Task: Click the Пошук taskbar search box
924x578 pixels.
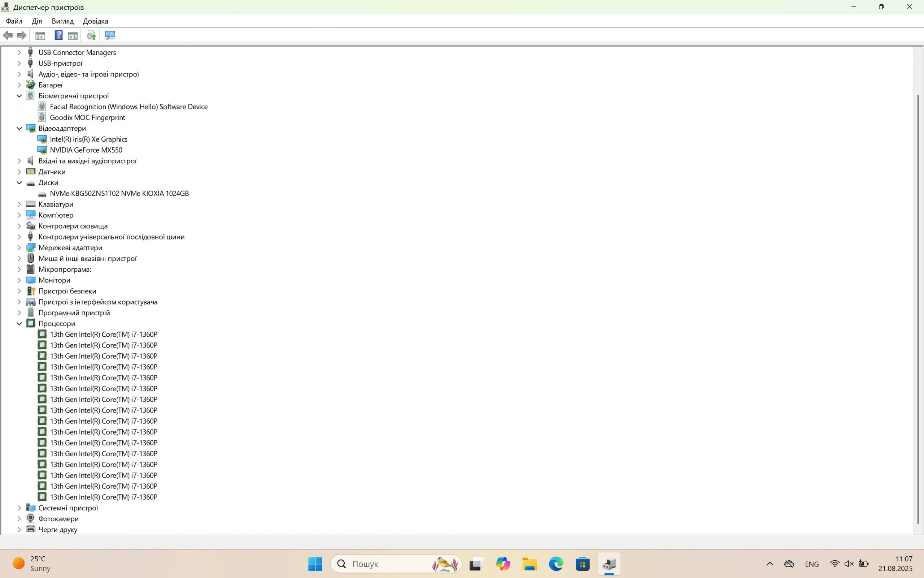Action: click(x=396, y=564)
